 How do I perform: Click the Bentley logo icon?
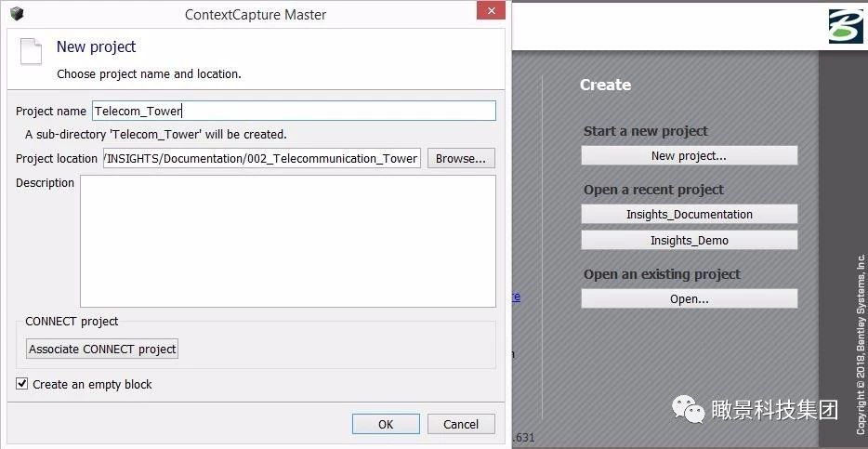pyautogui.click(x=846, y=26)
